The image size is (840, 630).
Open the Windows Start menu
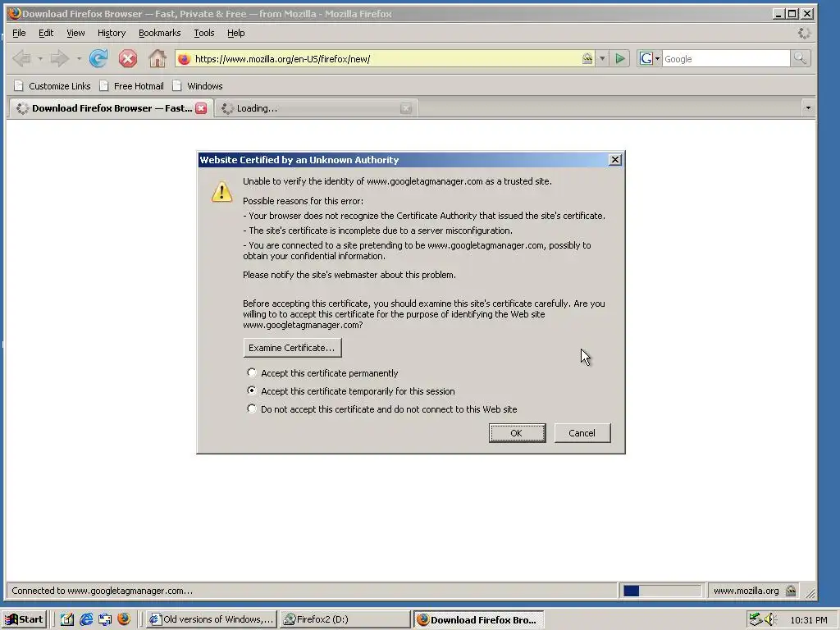pyautogui.click(x=24, y=619)
